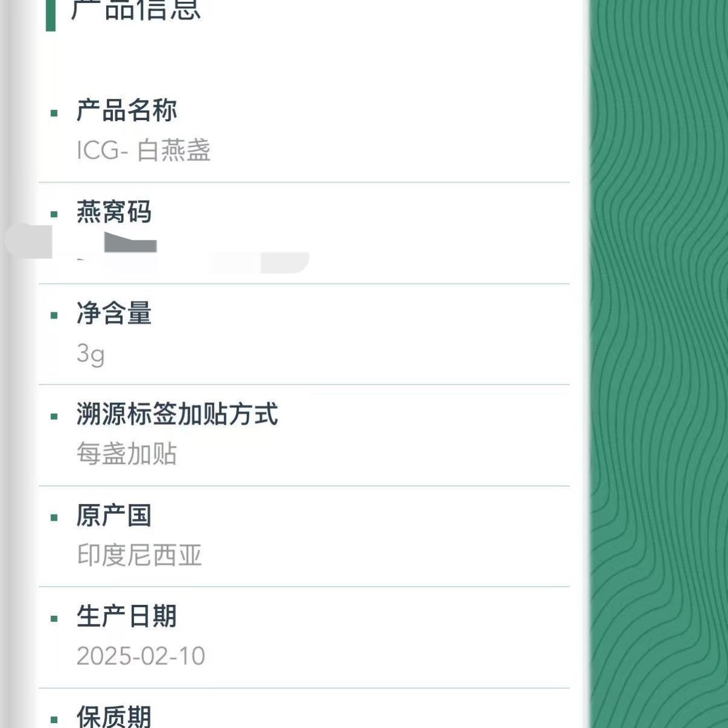
Task: Select the 净含量 label
Action: tap(114, 314)
